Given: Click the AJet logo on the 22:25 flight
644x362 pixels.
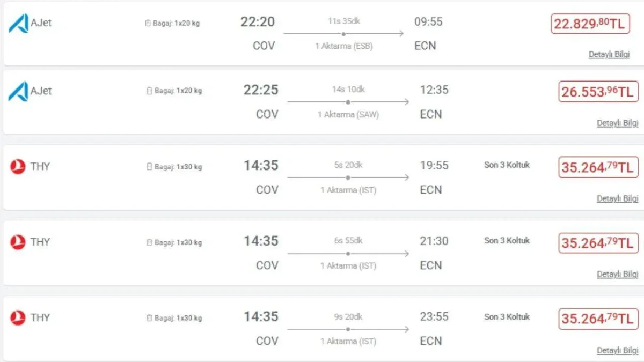Looking at the screenshot, I should [18, 91].
